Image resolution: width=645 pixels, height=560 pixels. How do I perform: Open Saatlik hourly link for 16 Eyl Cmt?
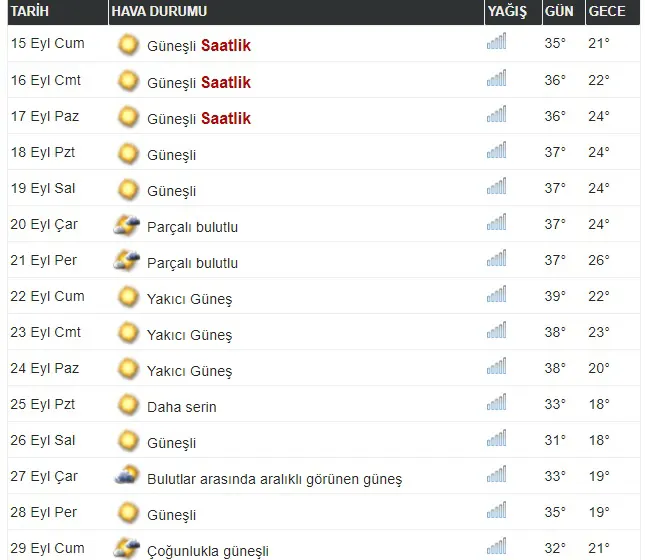click(x=225, y=82)
